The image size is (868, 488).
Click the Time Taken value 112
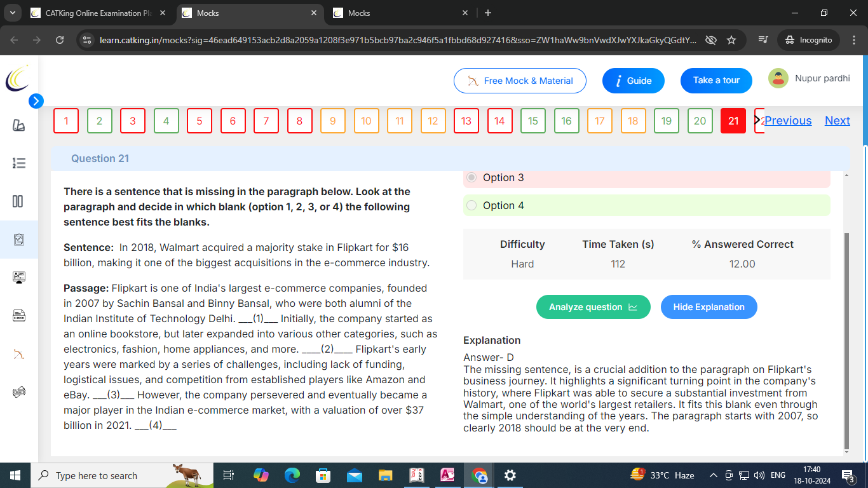(618, 264)
